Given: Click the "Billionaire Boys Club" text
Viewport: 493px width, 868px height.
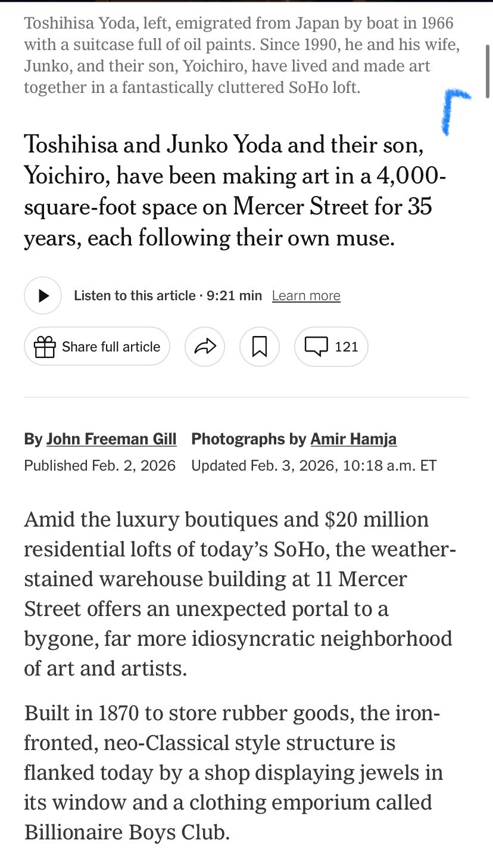Looking at the screenshot, I should (x=126, y=832).
